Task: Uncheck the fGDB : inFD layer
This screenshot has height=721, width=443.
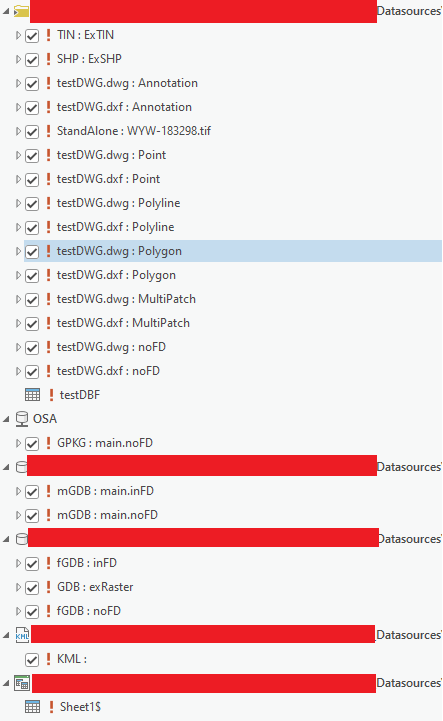Action: 32,563
